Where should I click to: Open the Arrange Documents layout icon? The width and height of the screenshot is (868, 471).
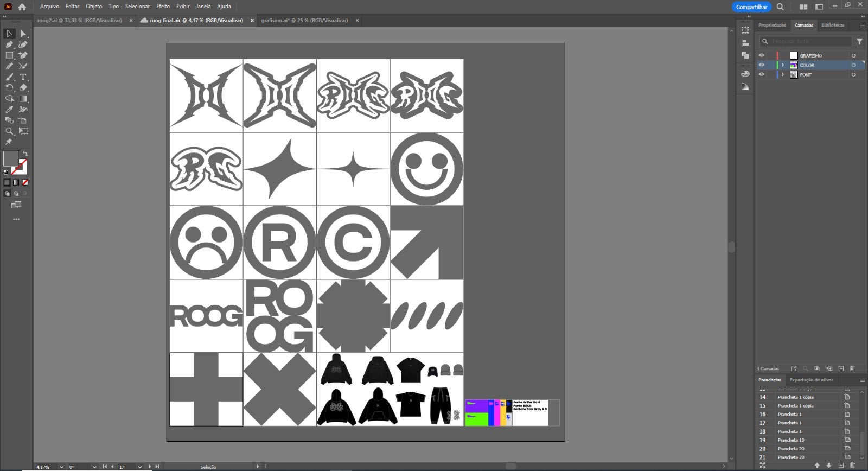point(803,7)
